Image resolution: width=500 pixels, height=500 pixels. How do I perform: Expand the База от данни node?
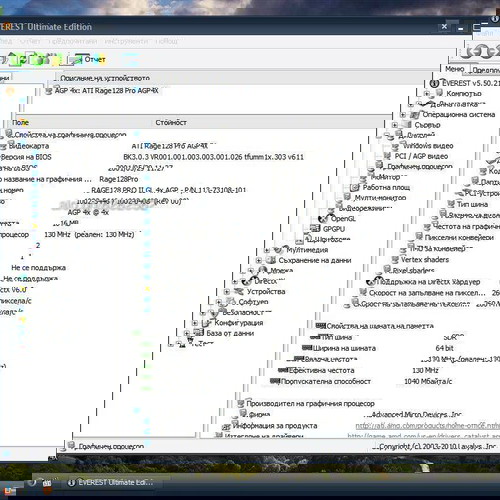(x=187, y=333)
